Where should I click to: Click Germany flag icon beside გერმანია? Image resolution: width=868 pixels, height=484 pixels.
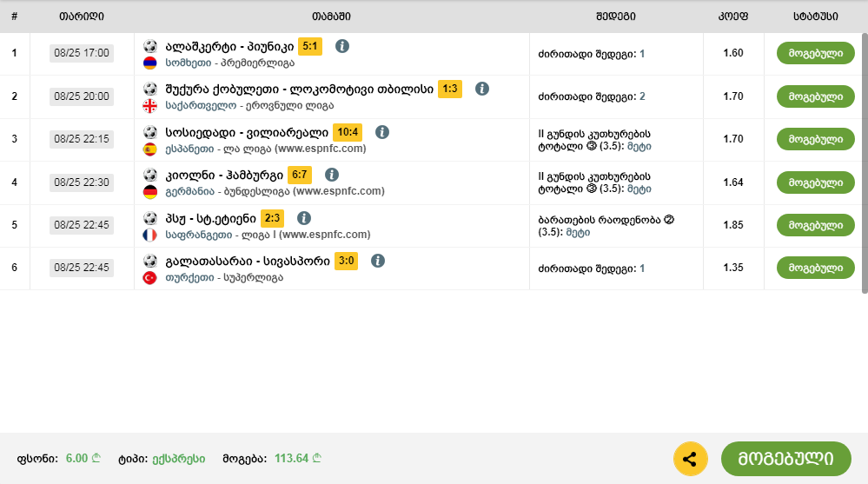(150, 192)
